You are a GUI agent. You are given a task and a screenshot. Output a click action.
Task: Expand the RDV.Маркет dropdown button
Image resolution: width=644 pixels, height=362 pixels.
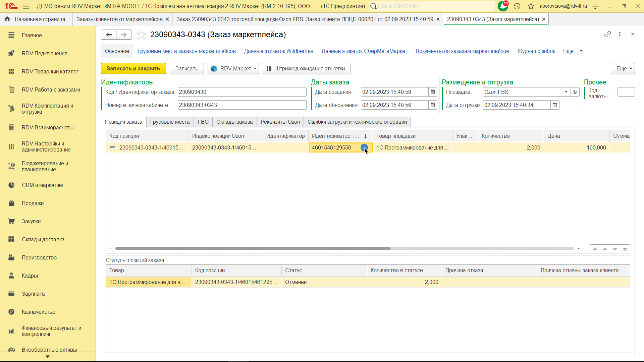(233, 68)
